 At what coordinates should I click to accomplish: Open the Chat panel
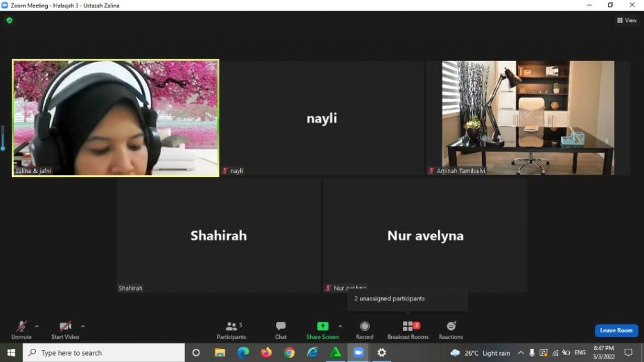[280, 330]
